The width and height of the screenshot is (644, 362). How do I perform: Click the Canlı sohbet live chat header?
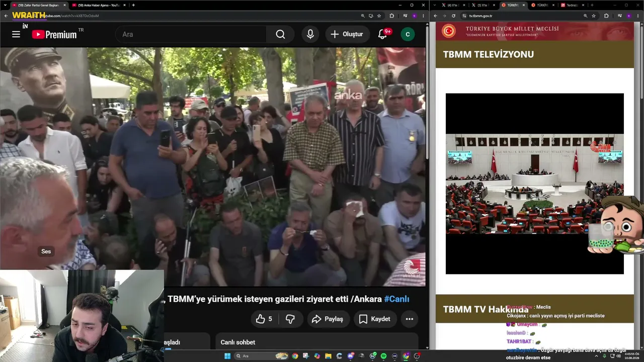[x=238, y=342]
